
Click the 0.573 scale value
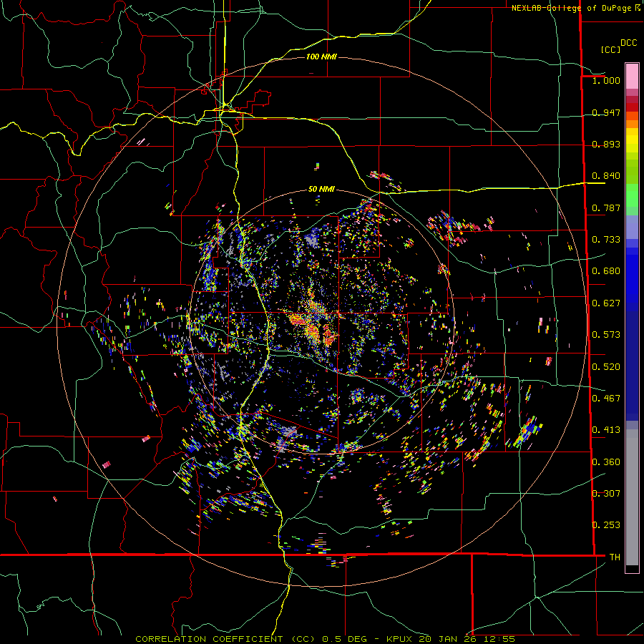tap(606, 335)
